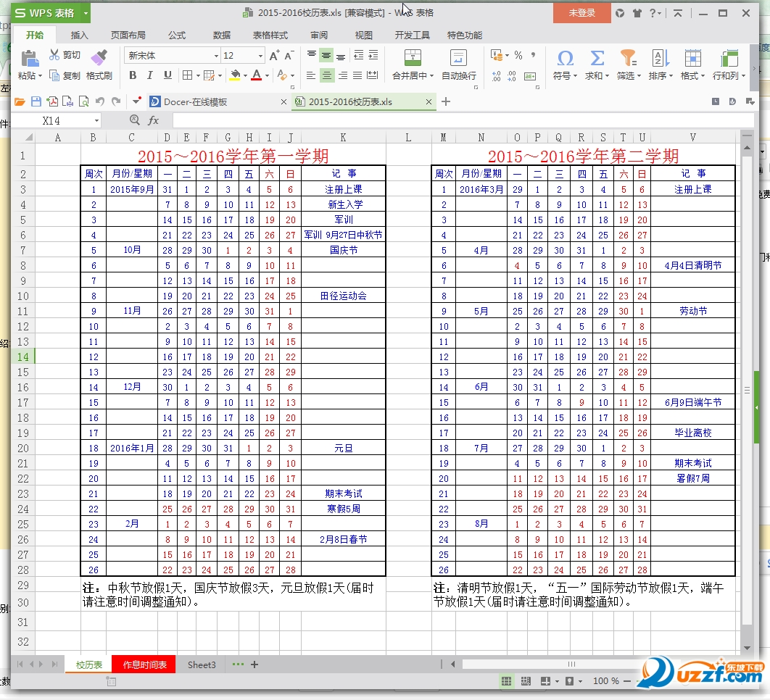
Task: Click the Rows and Columns (行和列) icon
Action: pos(729,59)
